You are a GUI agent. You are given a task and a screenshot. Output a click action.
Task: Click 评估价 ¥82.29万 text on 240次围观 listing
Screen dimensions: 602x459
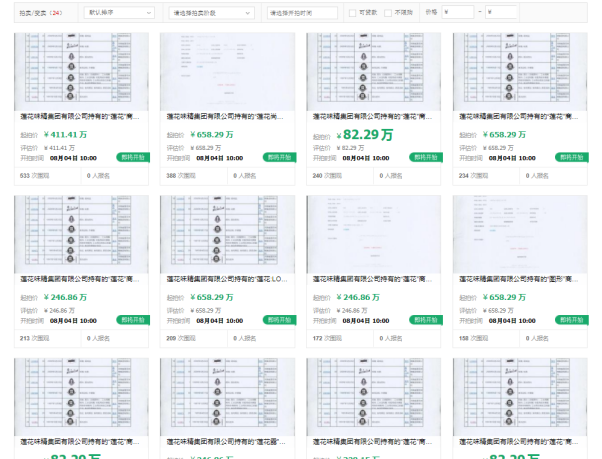(338, 148)
